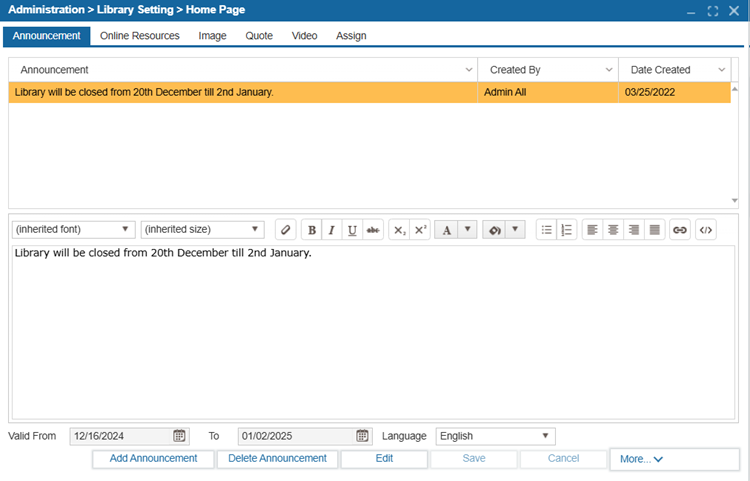Go to the Assign tab
The width and height of the screenshot is (750, 481).
point(351,36)
